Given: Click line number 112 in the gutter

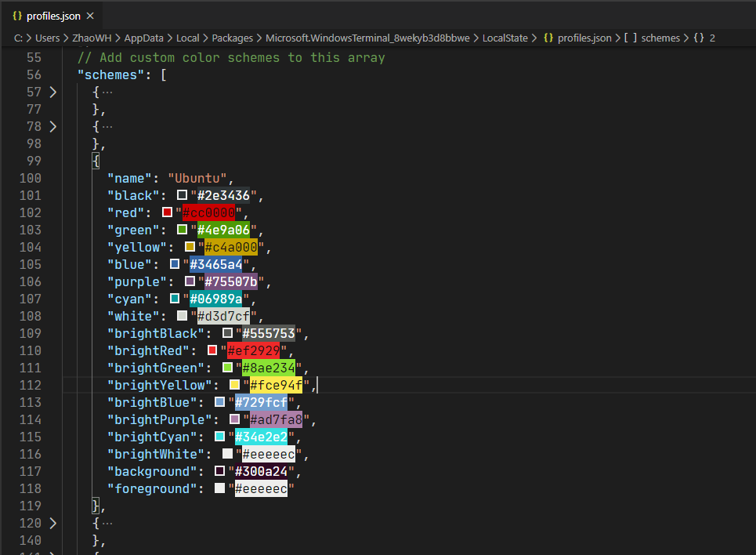Looking at the screenshot, I should coord(30,384).
